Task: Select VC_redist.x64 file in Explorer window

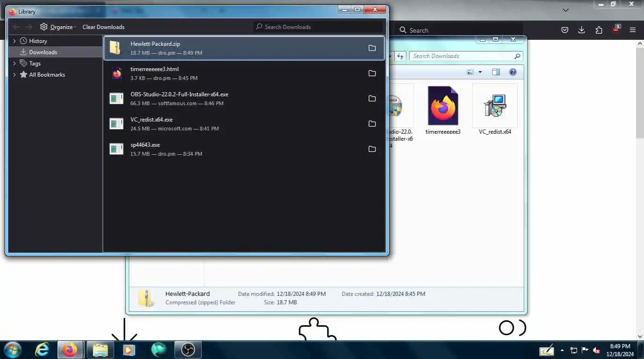Action: point(495,110)
